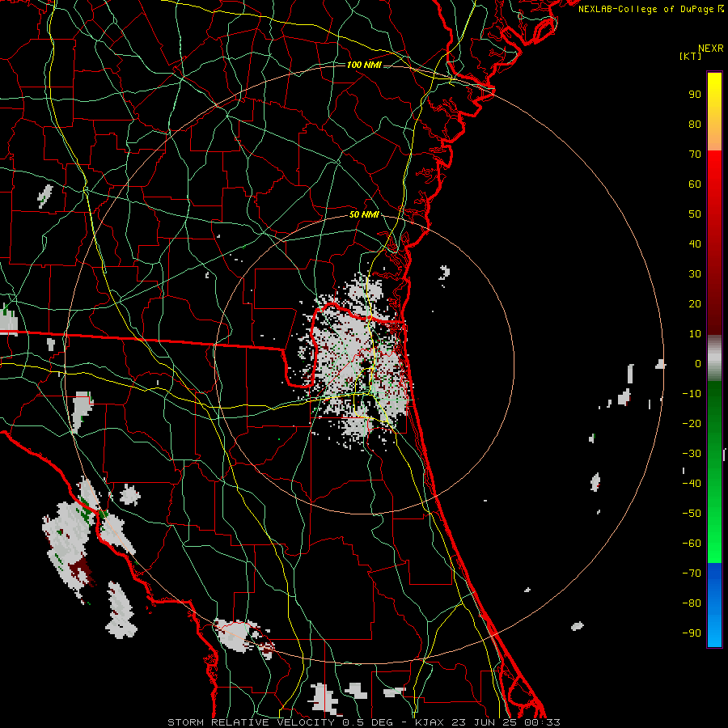This screenshot has width=728, height=728.
Task: Click the bright green segment near -60
Action: click(714, 544)
